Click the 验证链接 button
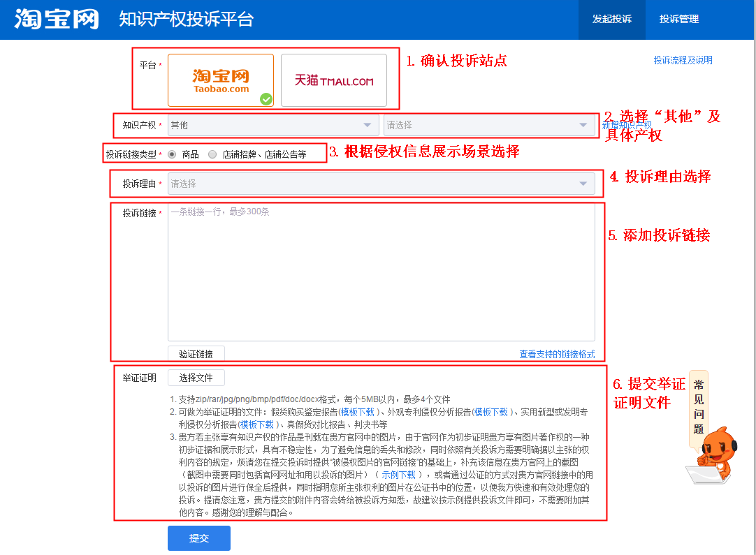The width and height of the screenshot is (756, 555). [196, 354]
